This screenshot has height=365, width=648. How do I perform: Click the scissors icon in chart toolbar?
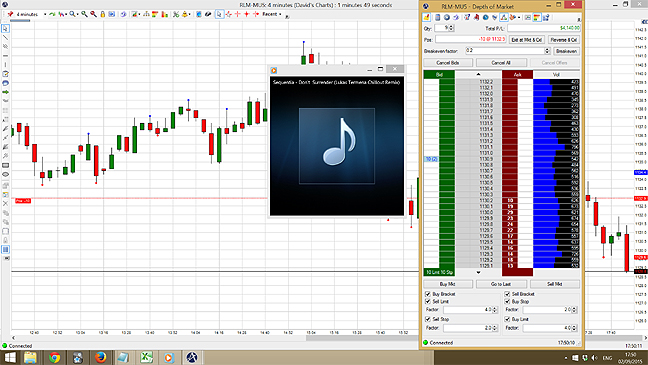pos(176,14)
